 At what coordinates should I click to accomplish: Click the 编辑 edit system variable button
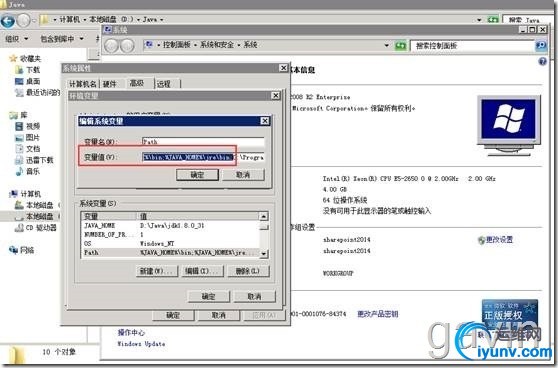[202, 271]
